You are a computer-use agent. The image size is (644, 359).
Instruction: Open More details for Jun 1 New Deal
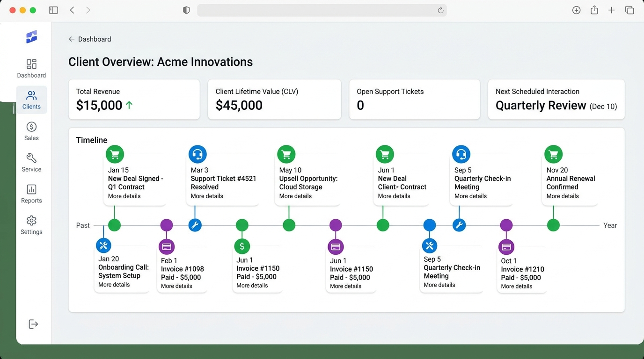coord(394,196)
